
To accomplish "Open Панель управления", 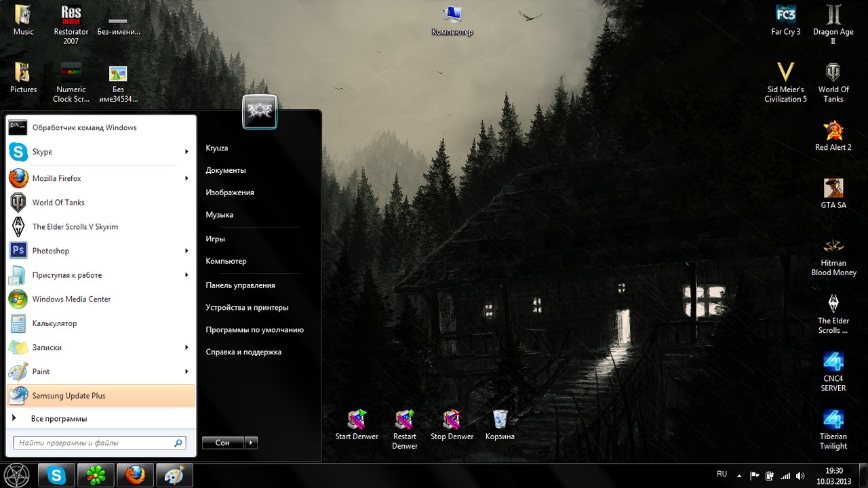I will pos(240,285).
